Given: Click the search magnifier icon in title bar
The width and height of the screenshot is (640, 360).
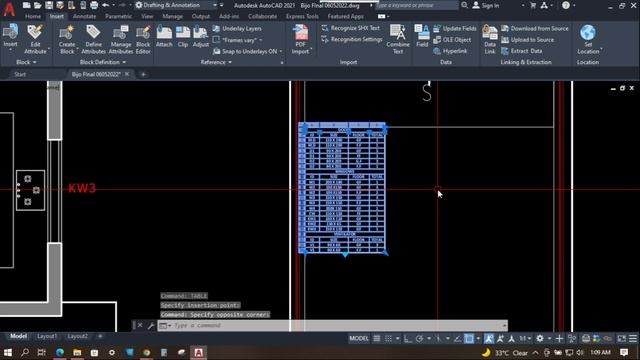Looking at the screenshot, I should point(464,5).
